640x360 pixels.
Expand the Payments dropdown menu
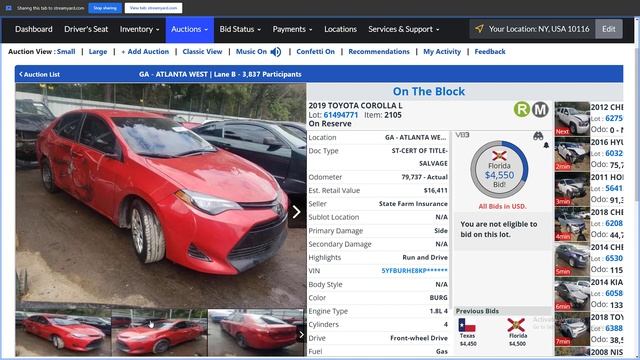(x=292, y=29)
